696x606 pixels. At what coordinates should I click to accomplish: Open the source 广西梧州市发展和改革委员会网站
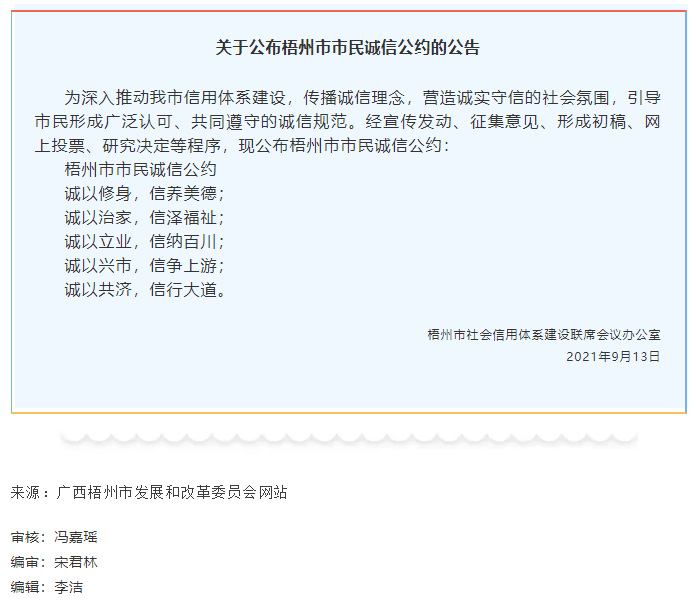point(173,492)
